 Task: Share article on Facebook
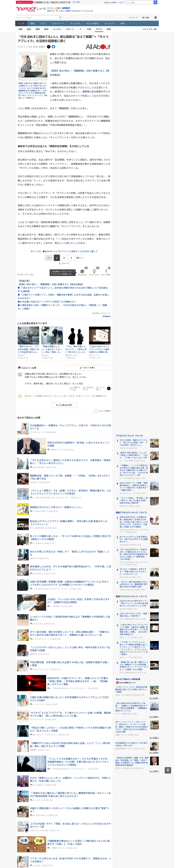coord(53,47)
